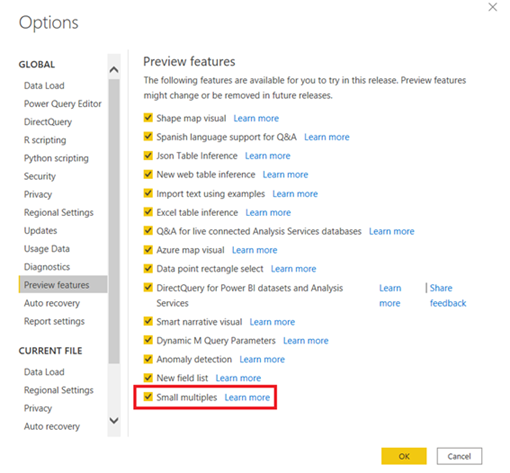Screen dimensions: 510x473
Task: Open Current File Regional Settings
Action: 59,390
